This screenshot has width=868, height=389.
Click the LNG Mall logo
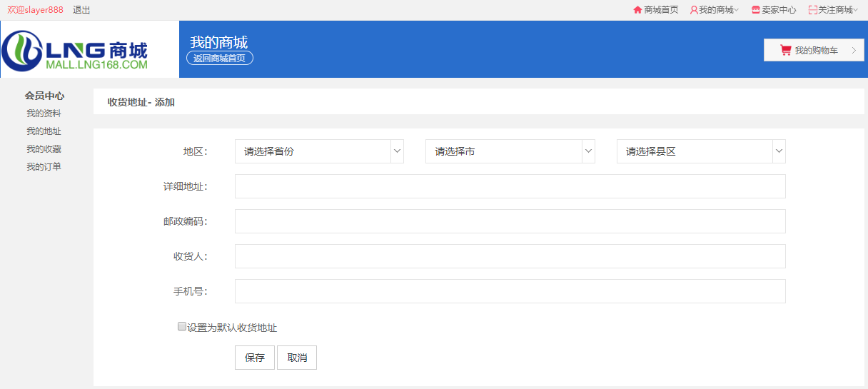point(75,50)
